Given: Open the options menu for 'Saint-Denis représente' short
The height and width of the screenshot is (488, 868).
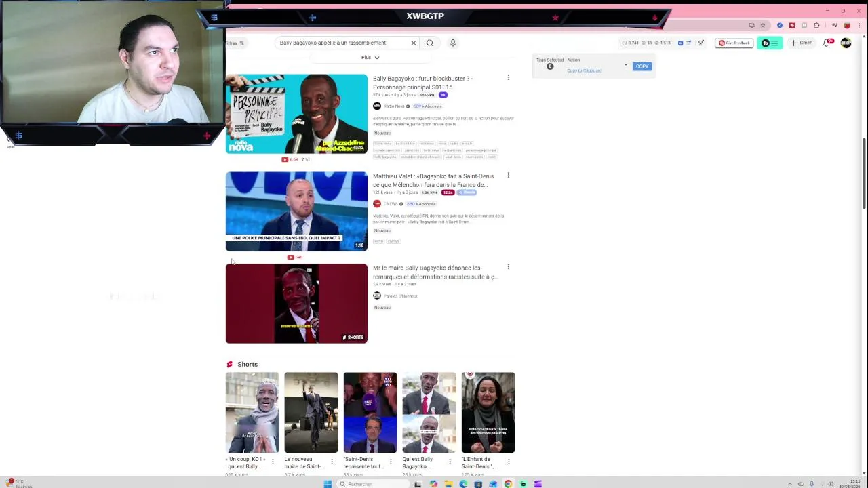Looking at the screenshot, I should [x=391, y=462].
